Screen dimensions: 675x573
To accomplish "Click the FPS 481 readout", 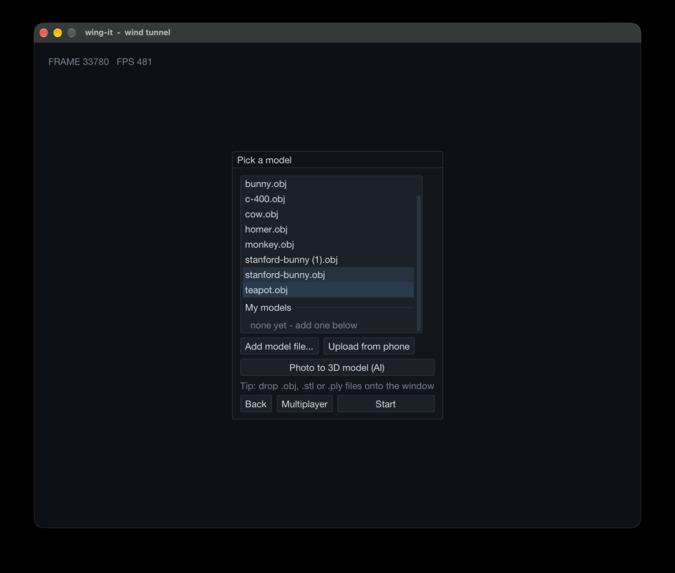I will (x=134, y=62).
